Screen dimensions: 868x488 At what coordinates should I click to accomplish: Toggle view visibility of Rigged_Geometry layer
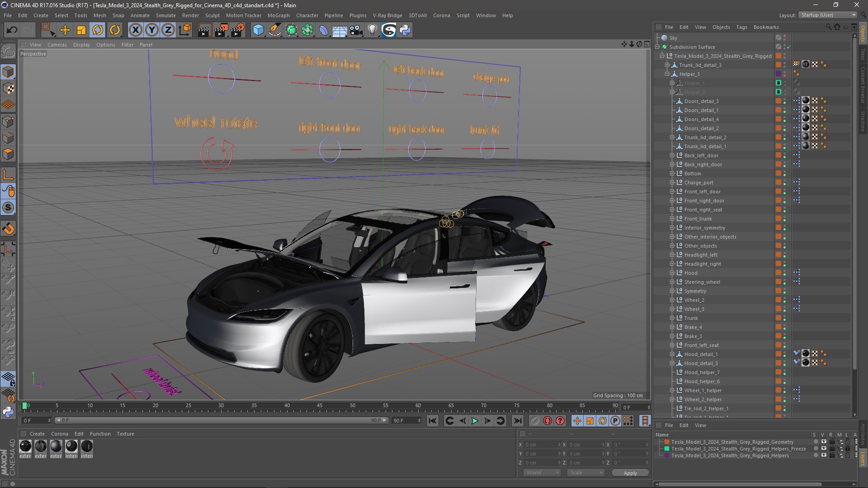[824, 442]
